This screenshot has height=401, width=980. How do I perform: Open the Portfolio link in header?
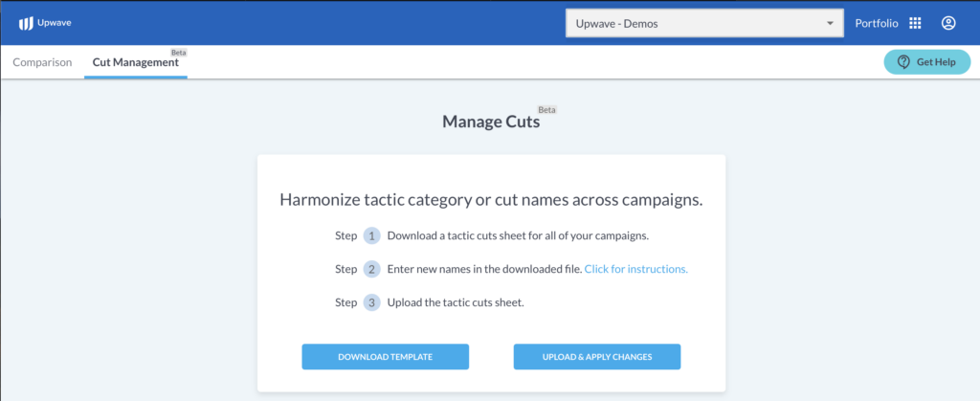click(877, 24)
